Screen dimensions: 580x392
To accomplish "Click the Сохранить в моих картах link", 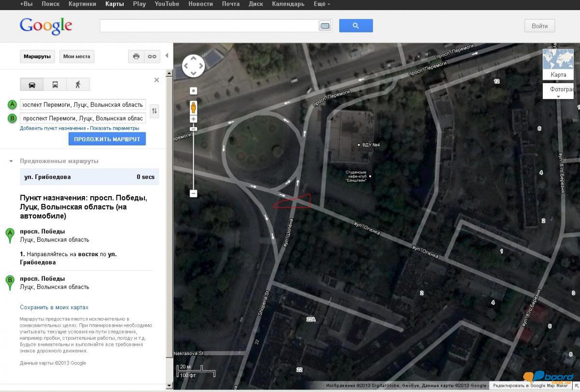I will [54, 307].
